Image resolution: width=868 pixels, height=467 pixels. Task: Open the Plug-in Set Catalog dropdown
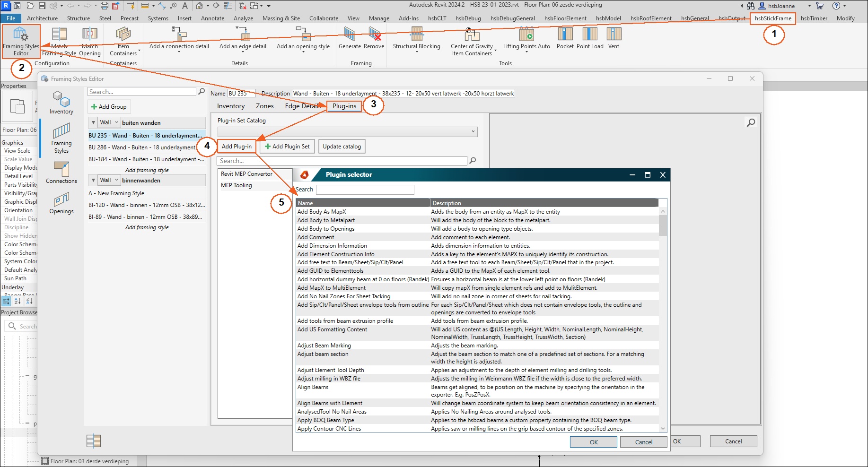point(347,131)
